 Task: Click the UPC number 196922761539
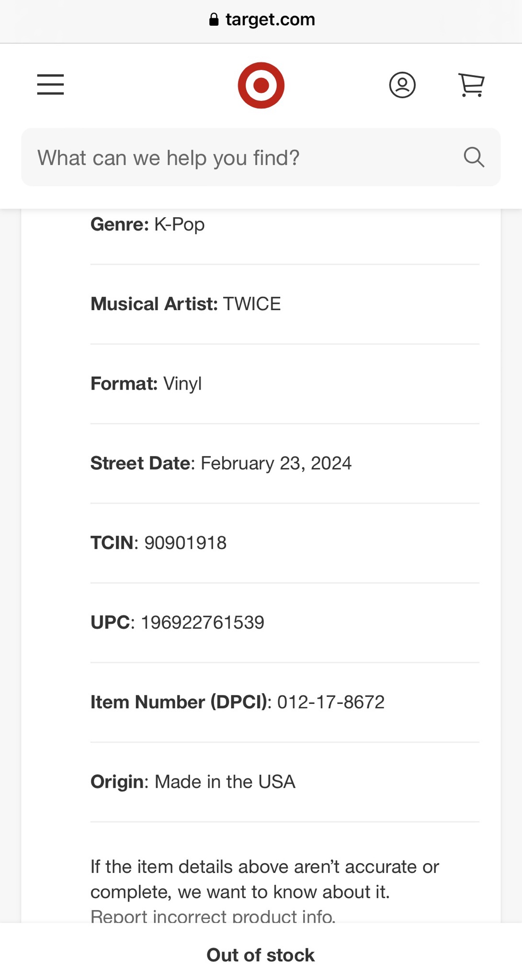202,623
